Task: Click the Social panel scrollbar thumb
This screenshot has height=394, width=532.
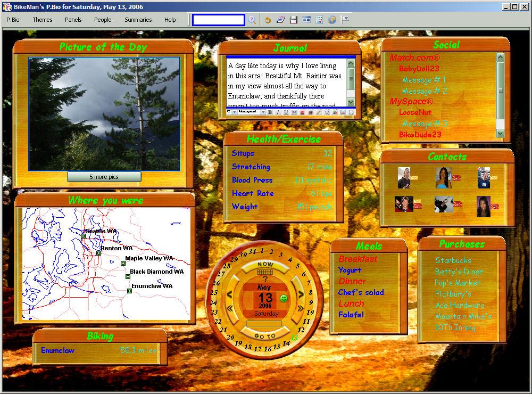Action: click(x=500, y=91)
